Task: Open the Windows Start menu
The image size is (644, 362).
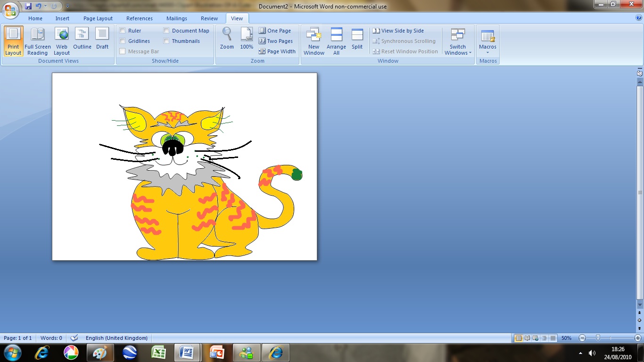Action: (12, 353)
